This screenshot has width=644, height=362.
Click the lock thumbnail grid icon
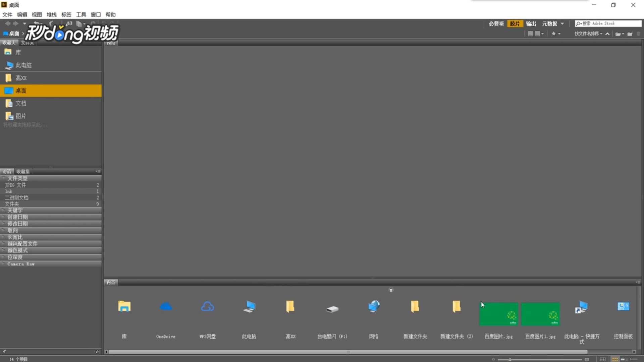pyautogui.click(x=603, y=359)
